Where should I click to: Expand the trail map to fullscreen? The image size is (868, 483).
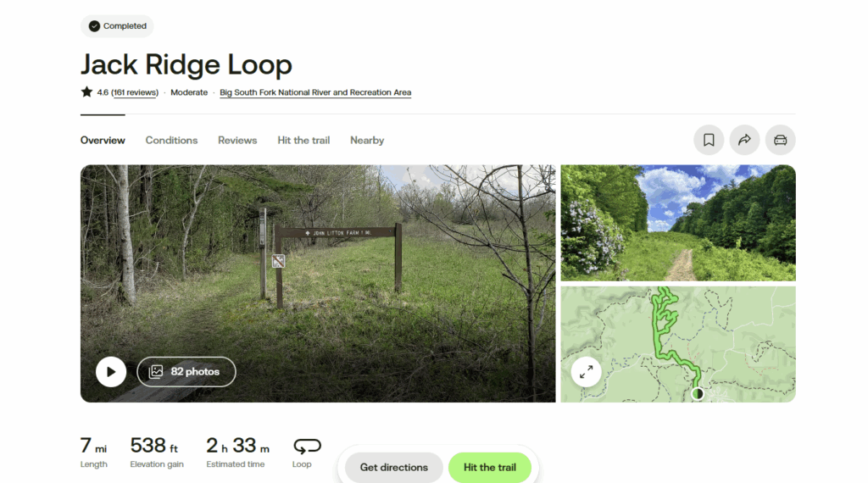click(587, 372)
